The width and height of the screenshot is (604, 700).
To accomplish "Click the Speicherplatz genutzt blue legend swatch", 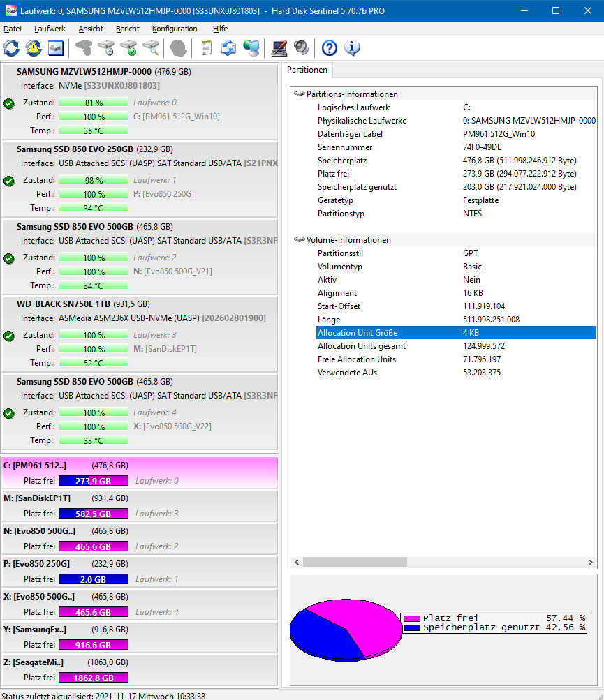I will point(412,627).
